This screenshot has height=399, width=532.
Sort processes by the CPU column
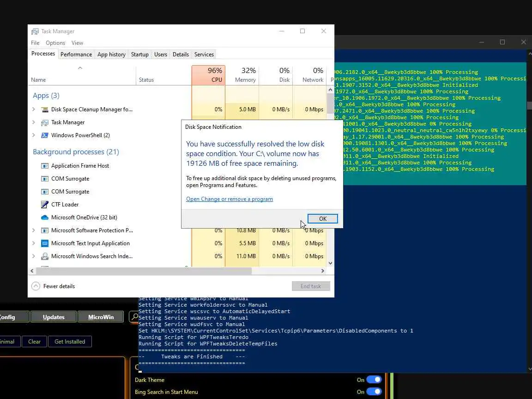click(208, 75)
